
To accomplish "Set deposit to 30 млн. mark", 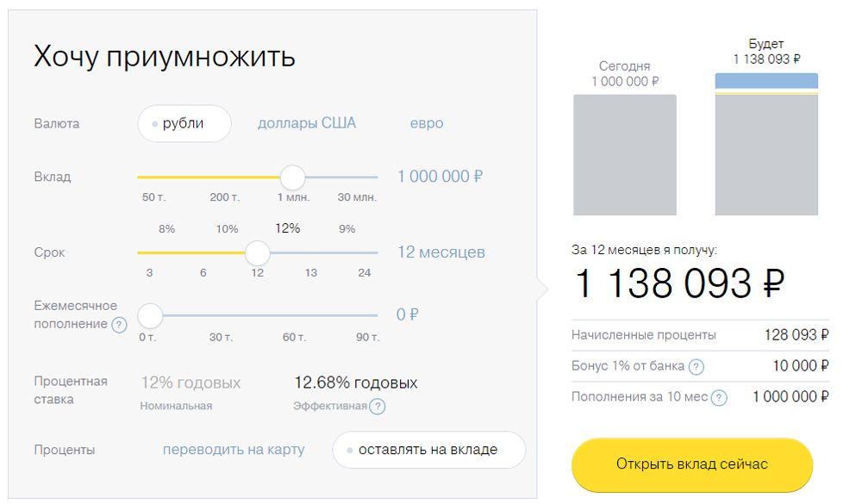I will (357, 197).
